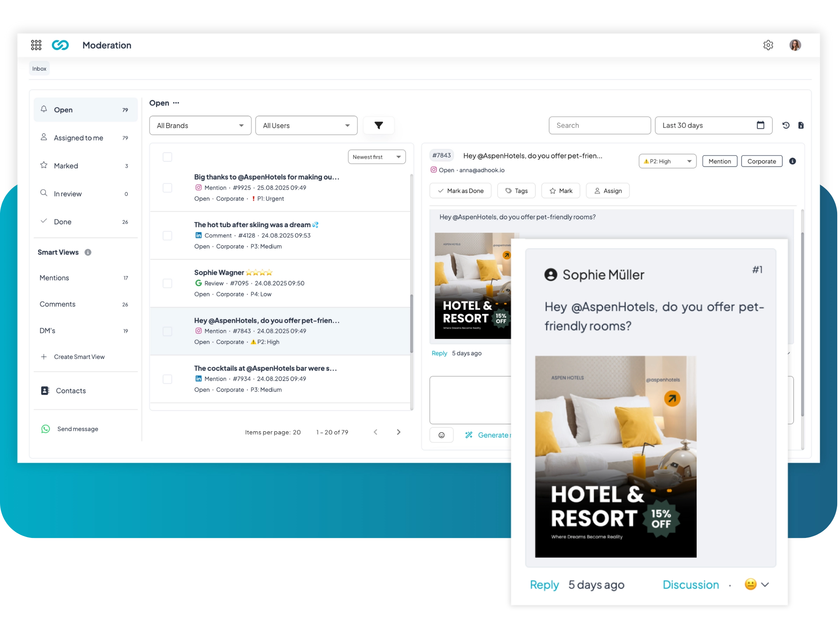
Task: Check the Sophie Wagner review checkbox
Action: pyautogui.click(x=167, y=283)
